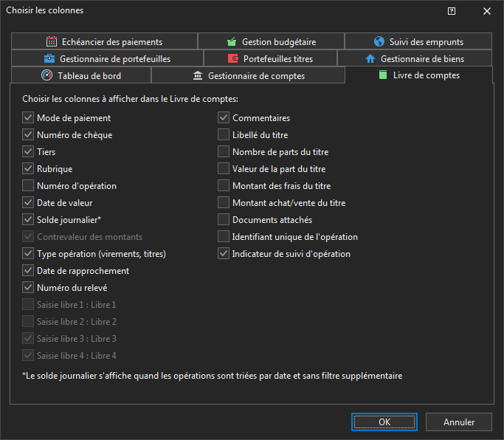Screen dimensions: 504x440
Task: Select the Livre de comptes tab
Action: click(419, 75)
